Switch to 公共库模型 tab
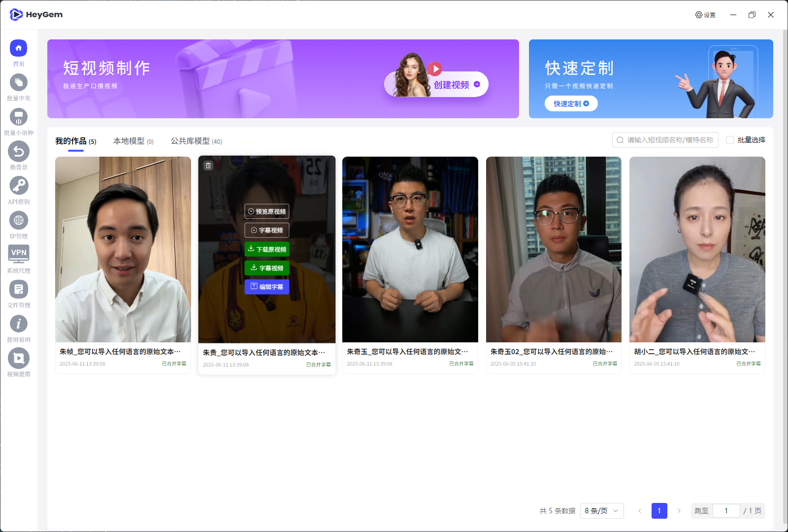This screenshot has height=532, width=788. pyautogui.click(x=197, y=141)
